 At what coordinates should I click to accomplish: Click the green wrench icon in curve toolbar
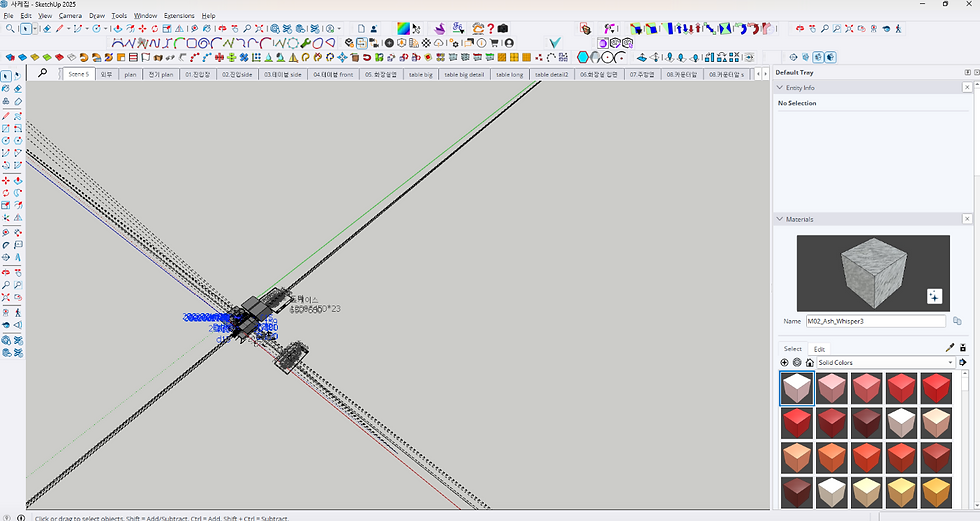click(305, 43)
